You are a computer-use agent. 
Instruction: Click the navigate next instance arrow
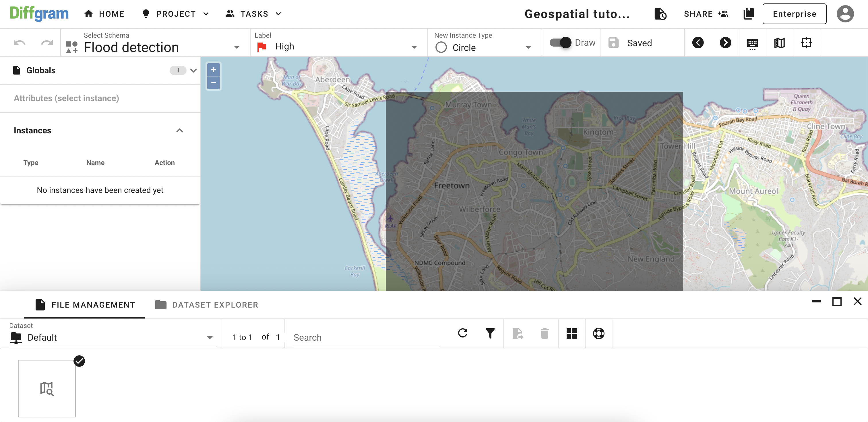coord(725,43)
